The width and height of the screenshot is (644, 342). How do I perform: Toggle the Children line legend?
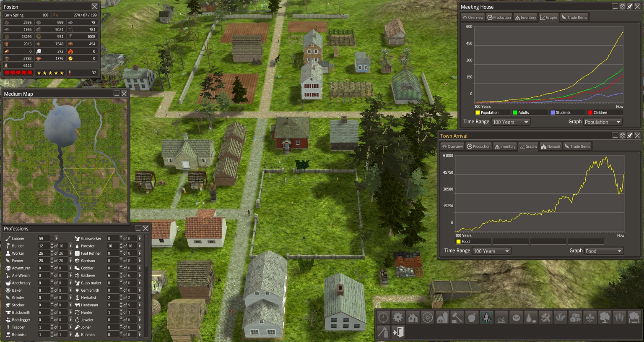(605, 112)
